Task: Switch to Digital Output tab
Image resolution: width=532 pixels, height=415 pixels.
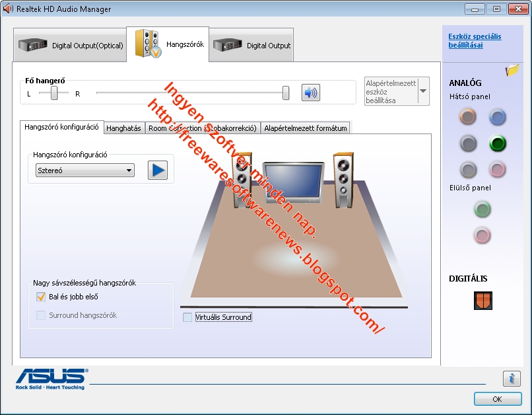Action: pyautogui.click(x=251, y=45)
